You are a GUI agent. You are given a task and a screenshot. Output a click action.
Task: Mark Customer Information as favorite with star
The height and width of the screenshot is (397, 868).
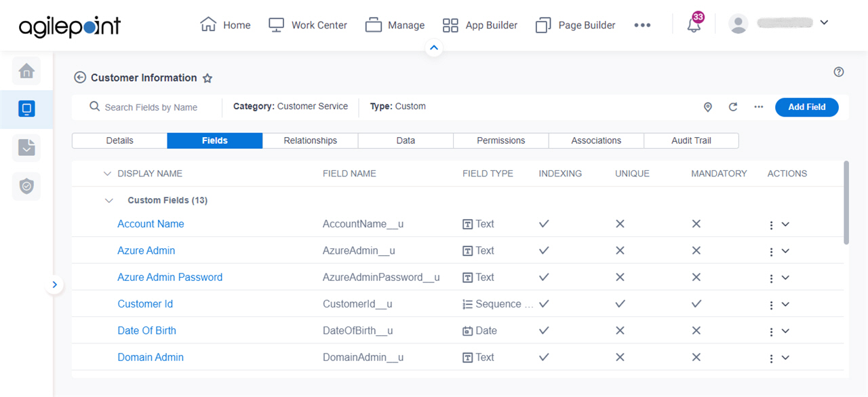[x=208, y=78]
